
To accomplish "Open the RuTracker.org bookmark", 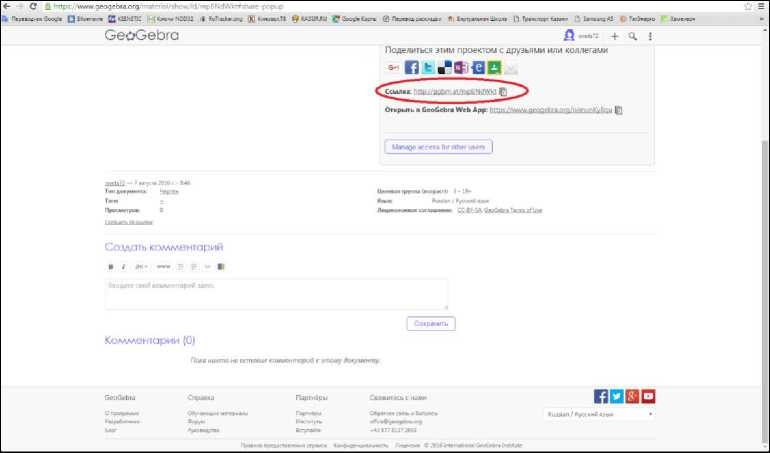I will pos(221,19).
